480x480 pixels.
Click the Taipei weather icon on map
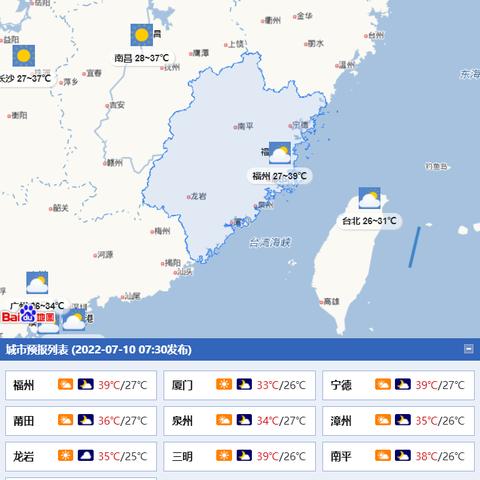click(x=369, y=198)
